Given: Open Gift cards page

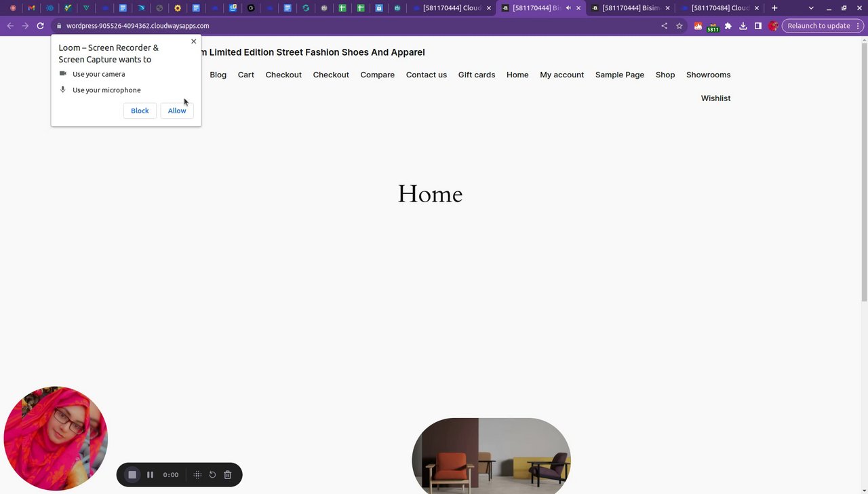Looking at the screenshot, I should click(477, 75).
